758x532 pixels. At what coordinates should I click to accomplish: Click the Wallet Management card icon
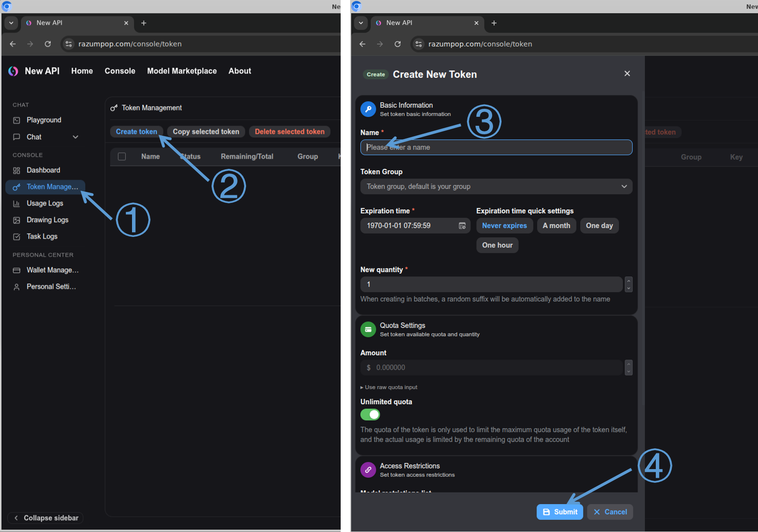17,270
